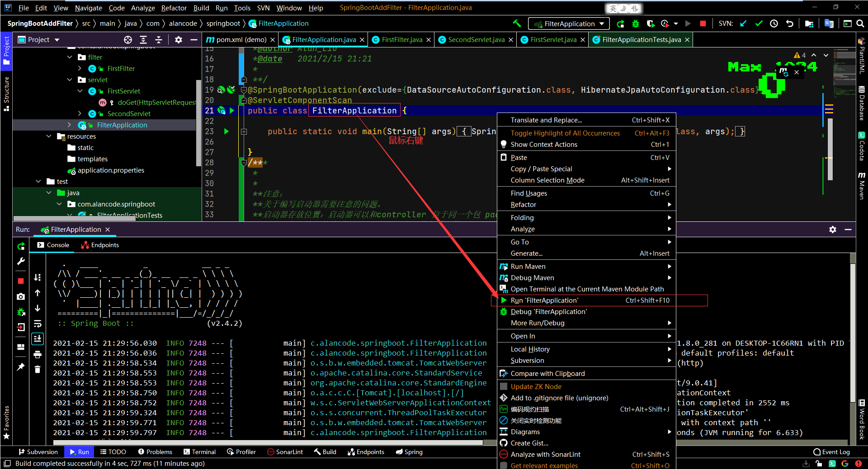Click the Debug bug icon in the top toolbar
Image resolution: width=868 pixels, height=469 pixels.
coord(636,23)
